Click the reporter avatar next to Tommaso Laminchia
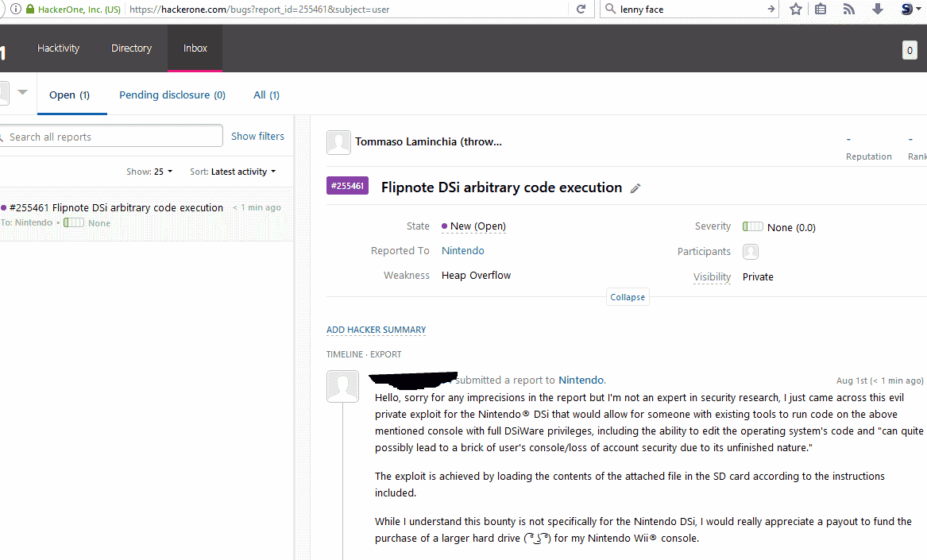 click(x=338, y=142)
